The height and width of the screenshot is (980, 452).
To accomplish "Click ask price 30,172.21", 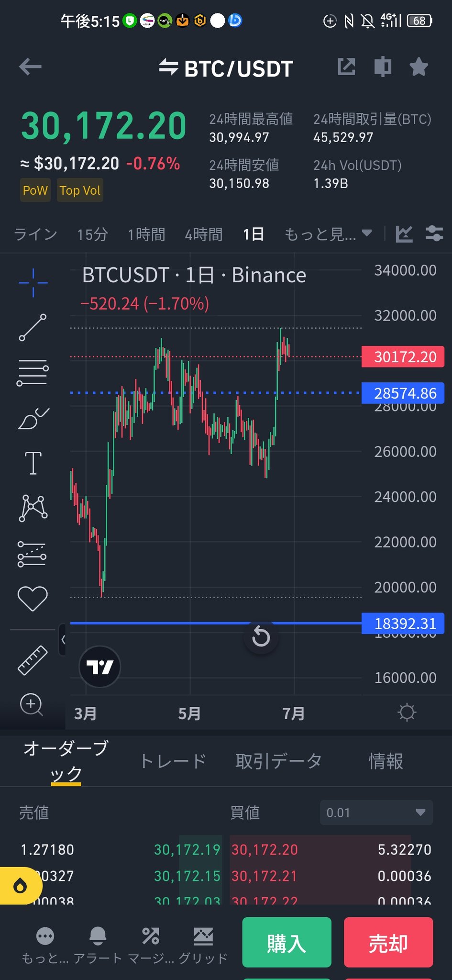I will [265, 876].
